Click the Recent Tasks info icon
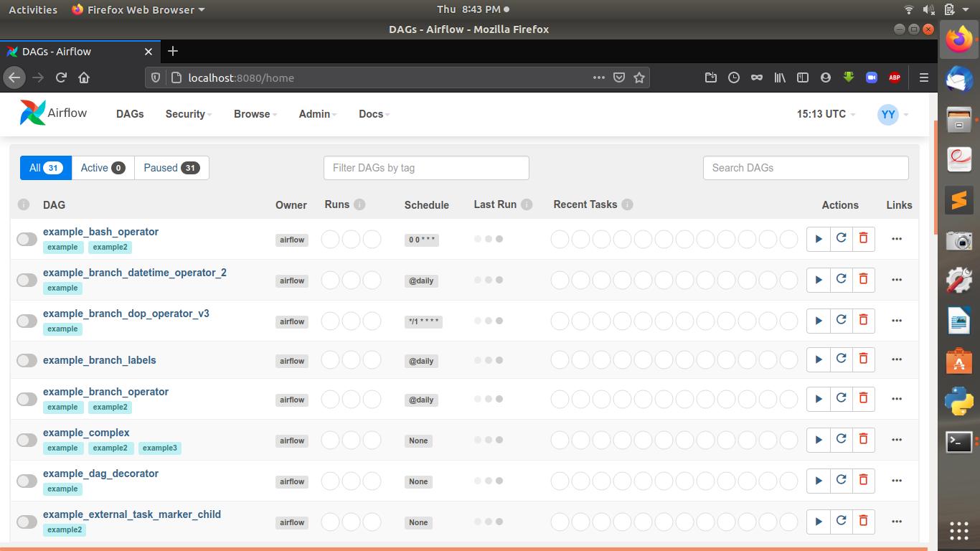The height and width of the screenshot is (551, 980). coord(628,204)
